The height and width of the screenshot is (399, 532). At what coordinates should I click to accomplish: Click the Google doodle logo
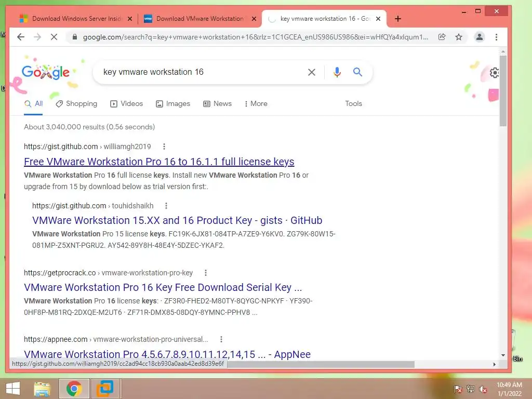(x=46, y=72)
